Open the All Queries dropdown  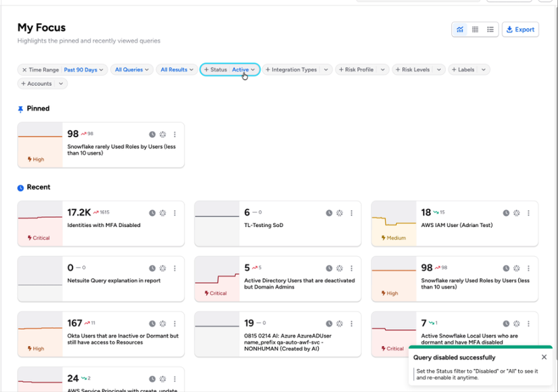(132, 70)
